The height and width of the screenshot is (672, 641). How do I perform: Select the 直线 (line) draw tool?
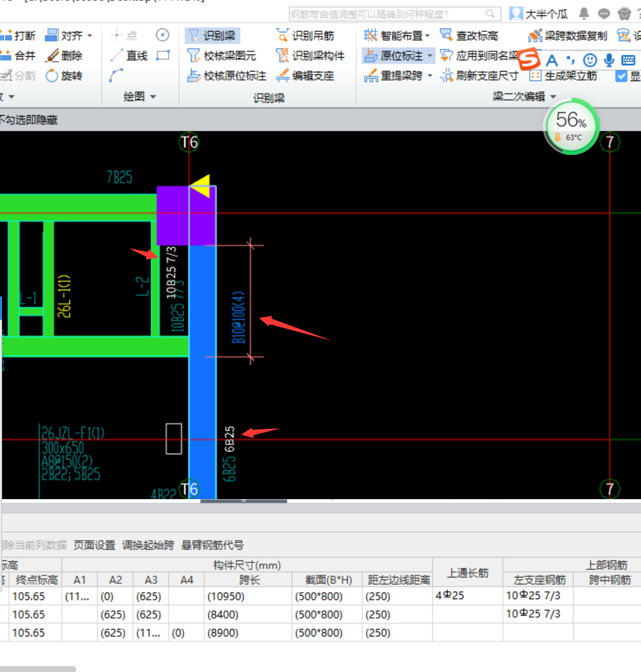[x=129, y=56]
